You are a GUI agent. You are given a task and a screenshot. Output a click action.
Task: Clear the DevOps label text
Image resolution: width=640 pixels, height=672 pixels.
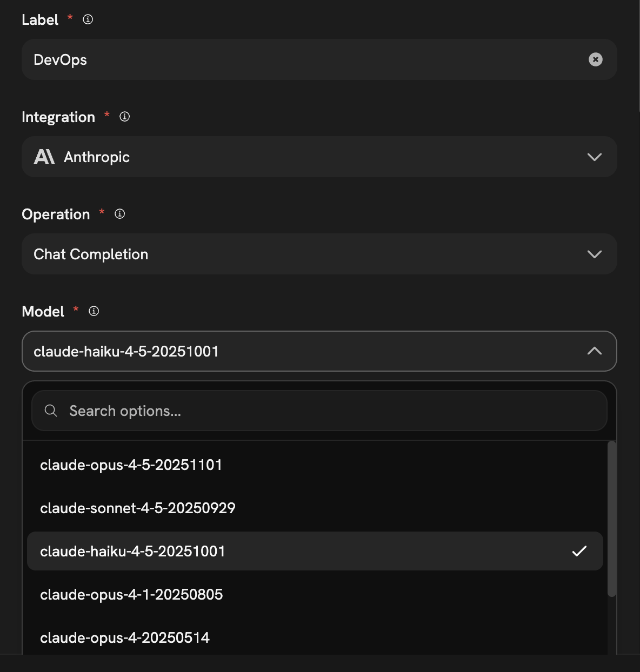point(595,59)
